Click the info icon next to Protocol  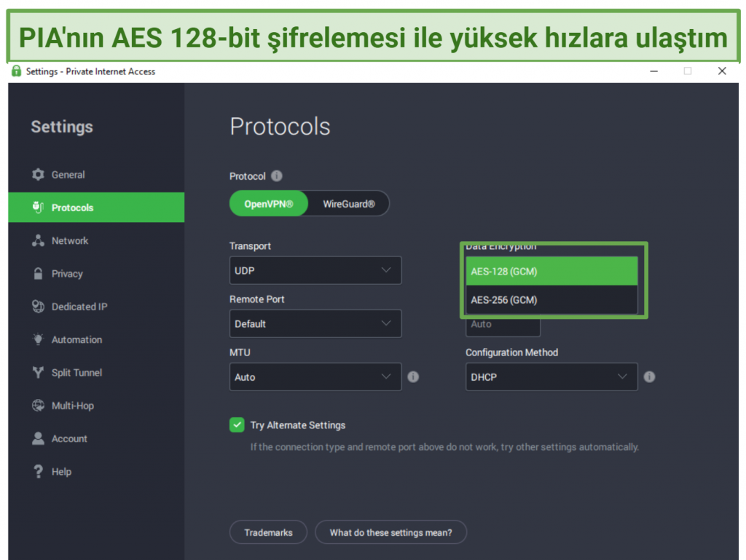tap(277, 176)
